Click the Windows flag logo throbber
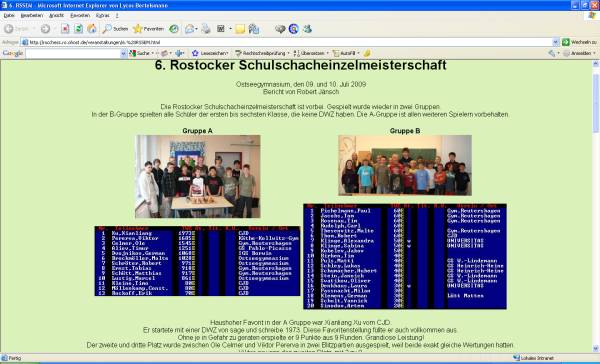 592,16
